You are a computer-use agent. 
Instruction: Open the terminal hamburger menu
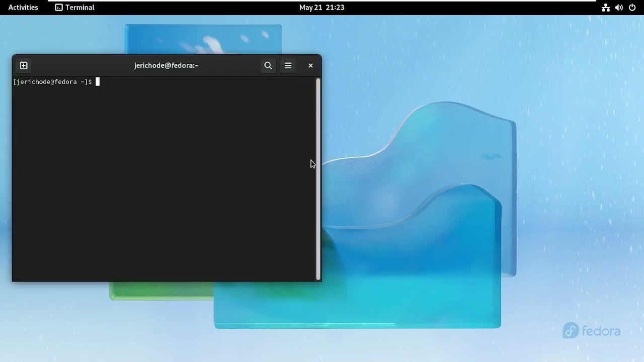pyautogui.click(x=288, y=65)
